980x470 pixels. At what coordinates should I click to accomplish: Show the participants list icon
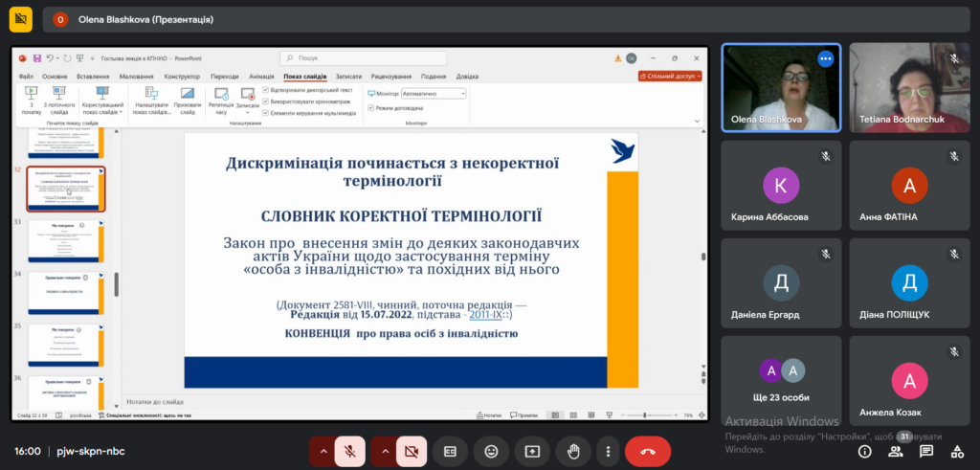[x=895, y=451]
